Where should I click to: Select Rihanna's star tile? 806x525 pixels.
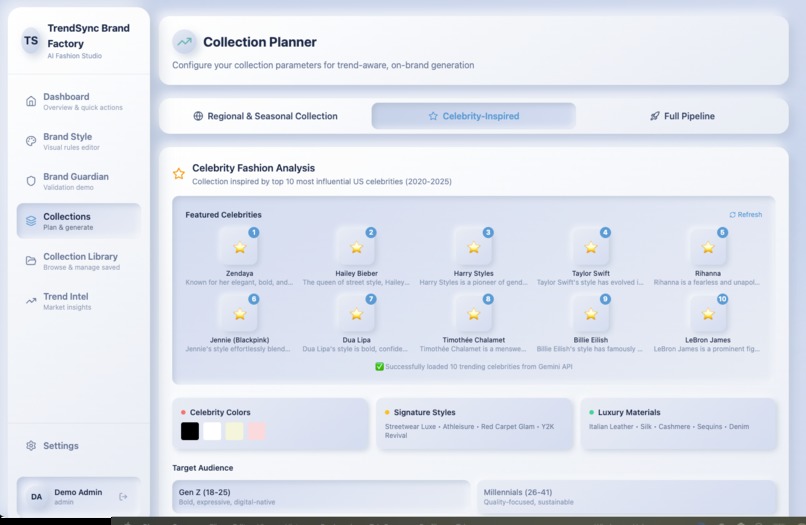tap(708, 247)
